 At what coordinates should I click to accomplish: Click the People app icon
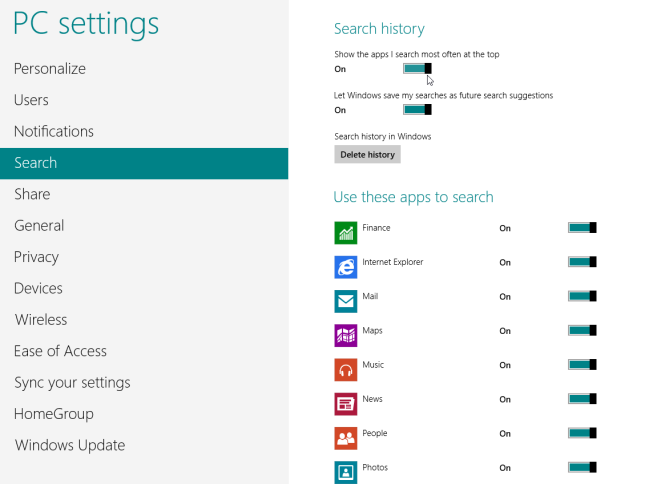346,438
